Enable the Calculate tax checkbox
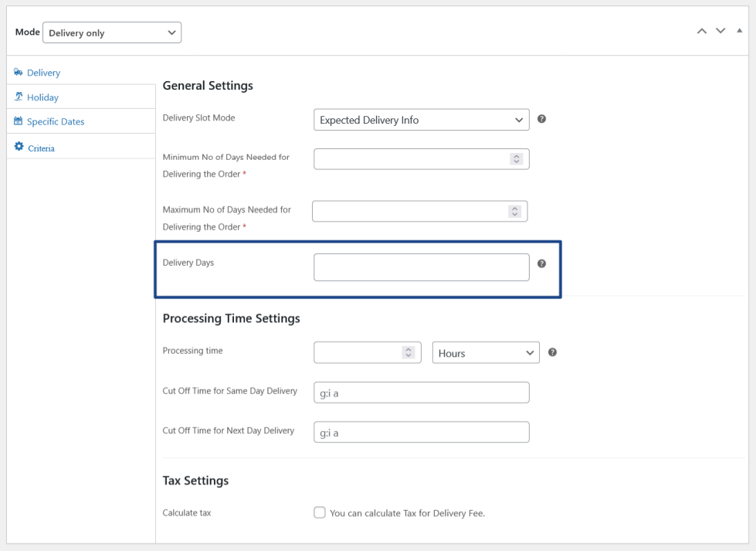The width and height of the screenshot is (756, 551). pos(320,513)
